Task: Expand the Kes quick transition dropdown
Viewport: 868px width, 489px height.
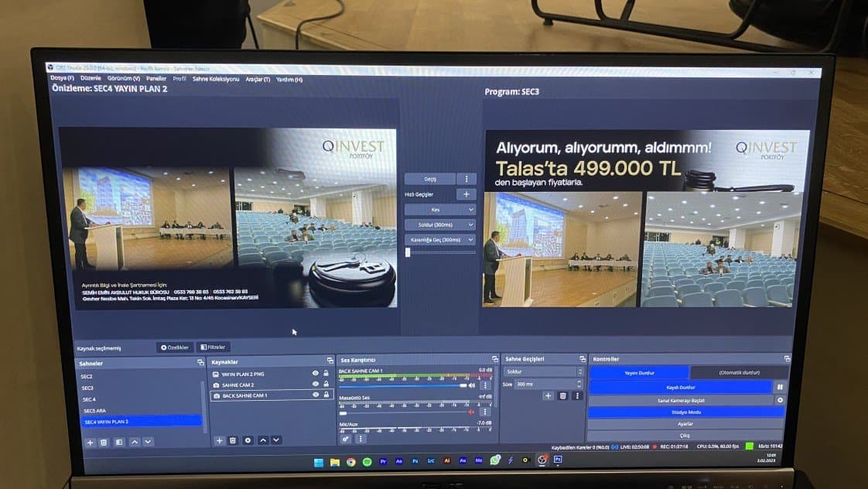Action: pos(440,210)
